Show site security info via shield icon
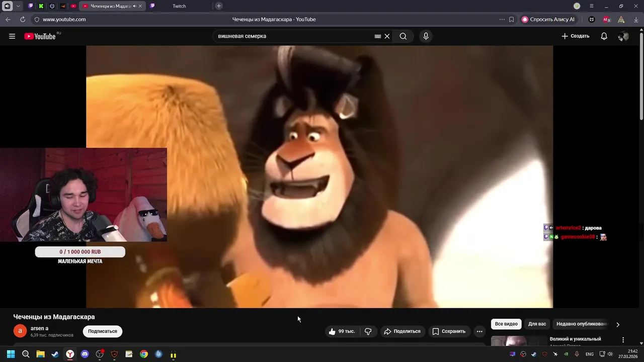Screen dimensions: 644x362 (x=36, y=19)
